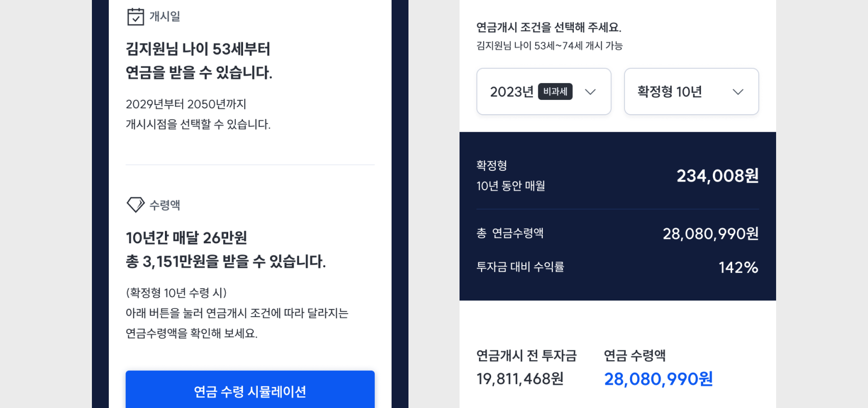
Task: Click the 28,080,990원 total in the dark panel
Action: point(711,234)
